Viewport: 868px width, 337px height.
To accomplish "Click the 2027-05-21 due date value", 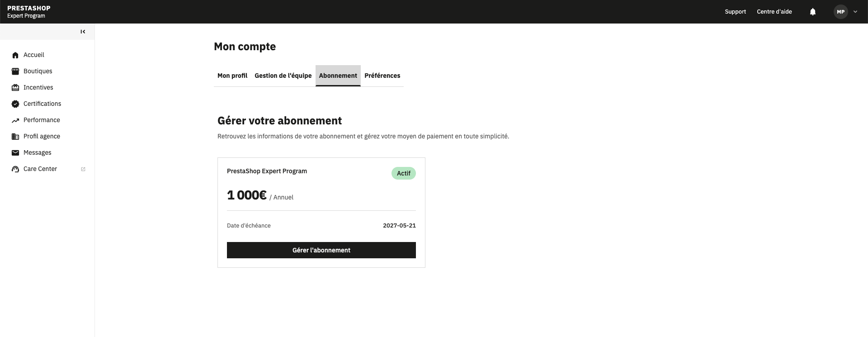I will click(x=399, y=226).
